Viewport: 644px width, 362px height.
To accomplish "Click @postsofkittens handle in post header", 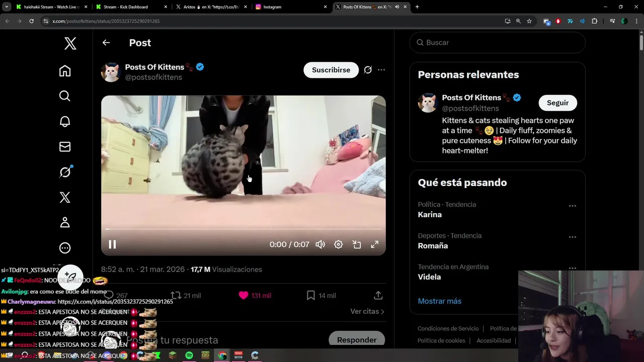I will tap(153, 77).
